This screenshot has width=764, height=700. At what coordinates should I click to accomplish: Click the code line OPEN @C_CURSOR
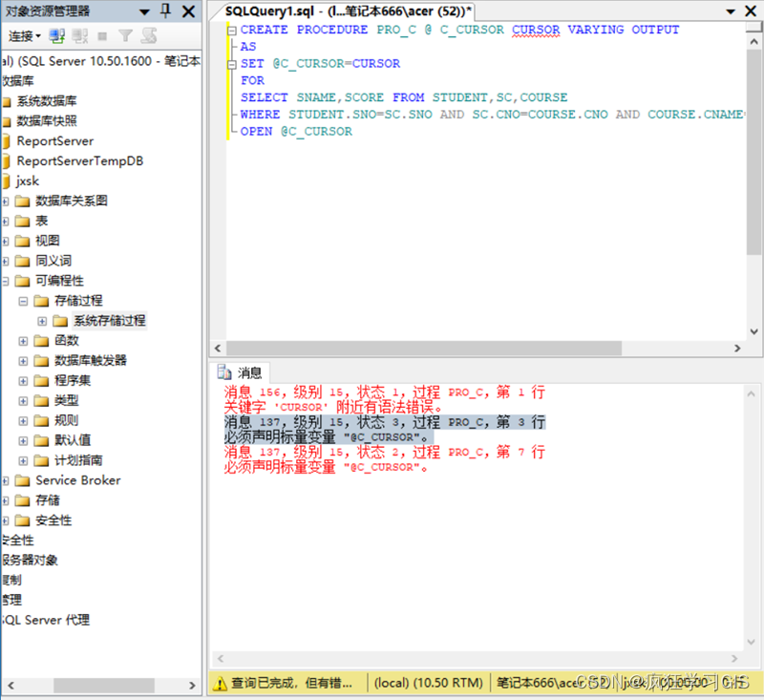tap(296, 132)
